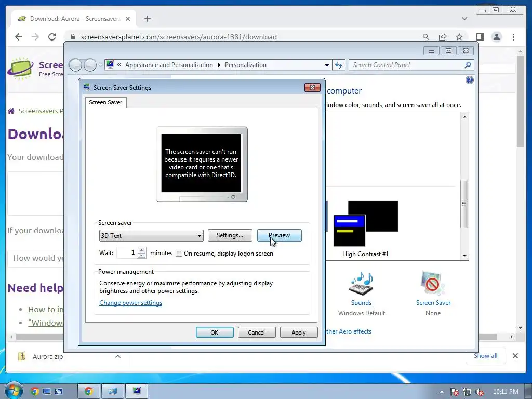This screenshot has width=532, height=399.
Task: Click the Screen Saver Settings title icon
Action: tap(87, 87)
